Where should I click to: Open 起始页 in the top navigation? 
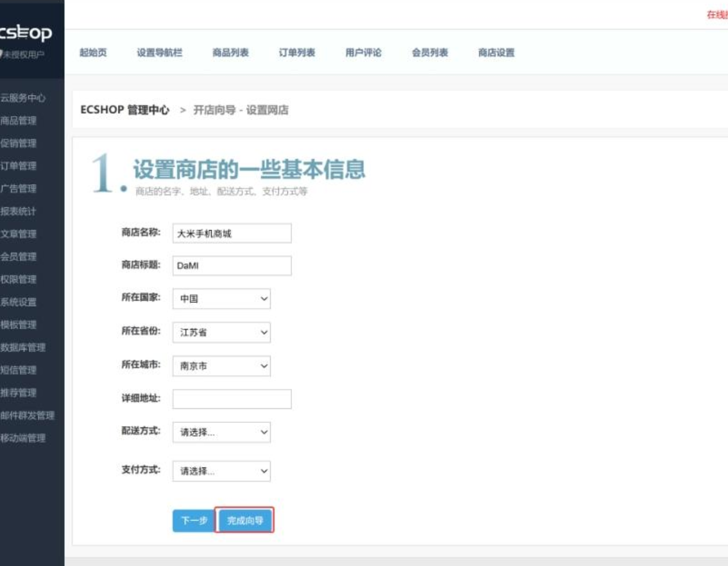pyautogui.click(x=93, y=53)
